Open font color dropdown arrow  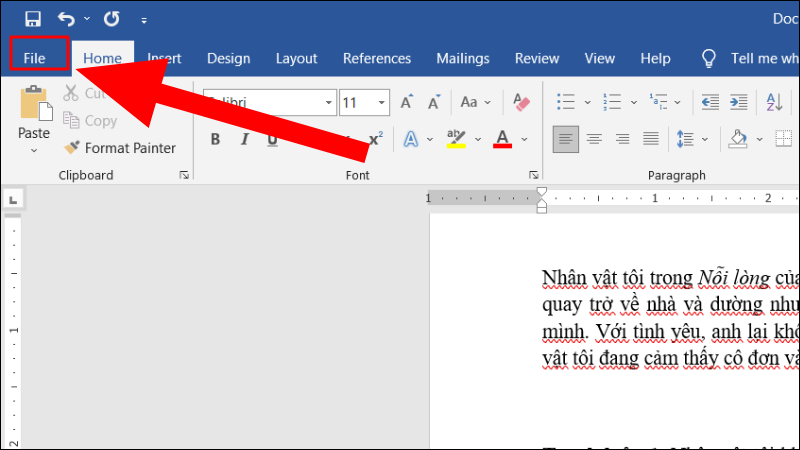pos(524,139)
